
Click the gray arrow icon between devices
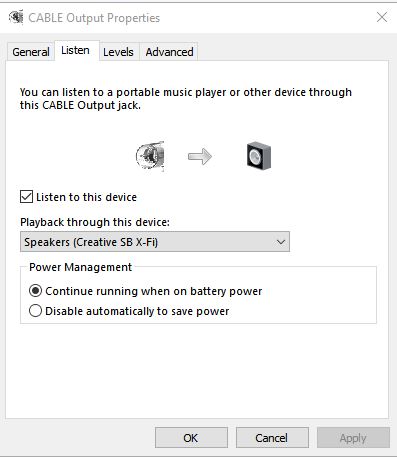pyautogui.click(x=200, y=156)
